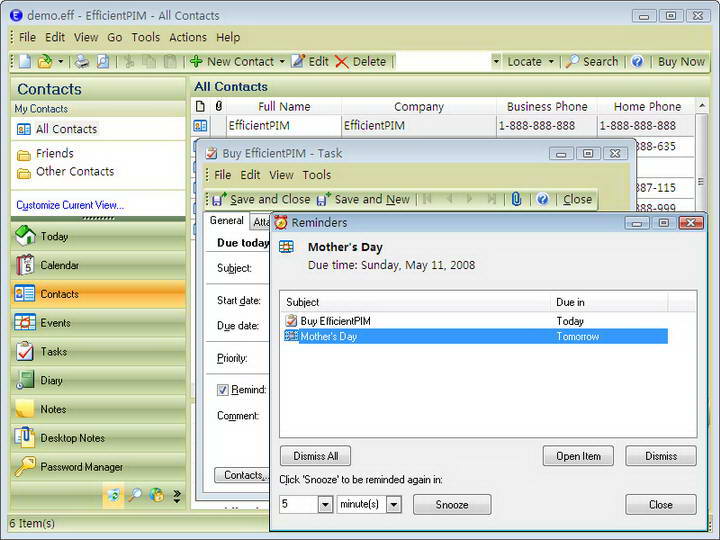Click the attachment paperclip icon in Task toolbar
720x540 pixels.
(516, 200)
